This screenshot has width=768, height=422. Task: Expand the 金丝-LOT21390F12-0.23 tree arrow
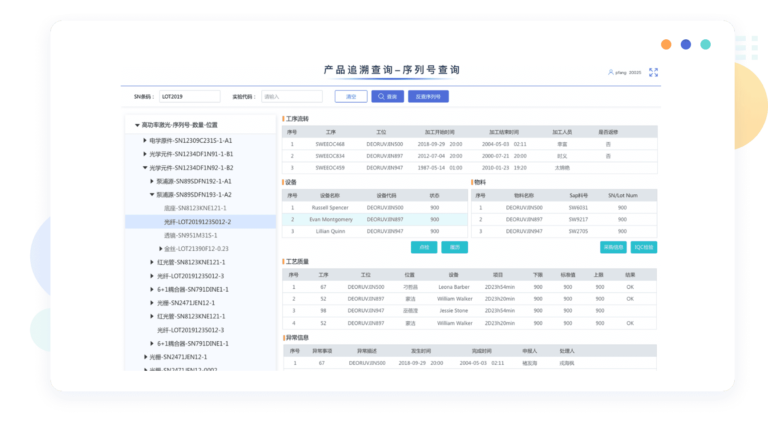pos(160,249)
